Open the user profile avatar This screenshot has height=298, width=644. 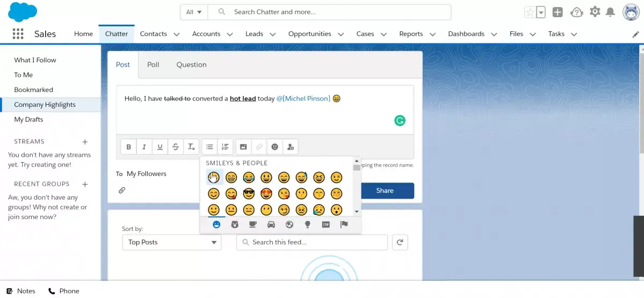[631, 12]
